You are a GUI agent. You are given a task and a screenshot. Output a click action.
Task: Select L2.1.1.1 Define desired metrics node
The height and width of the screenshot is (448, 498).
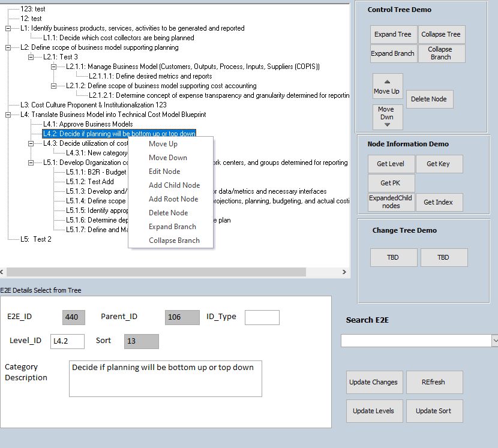pos(150,76)
